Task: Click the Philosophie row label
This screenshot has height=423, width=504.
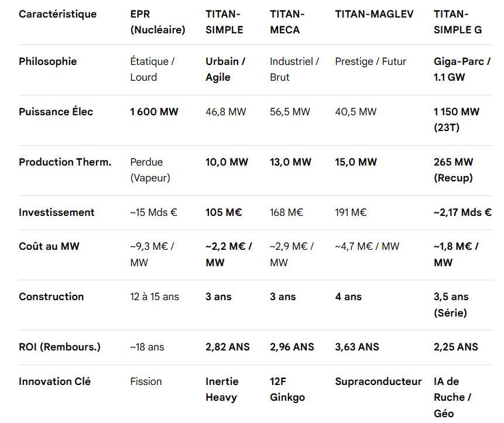Action: (47, 61)
